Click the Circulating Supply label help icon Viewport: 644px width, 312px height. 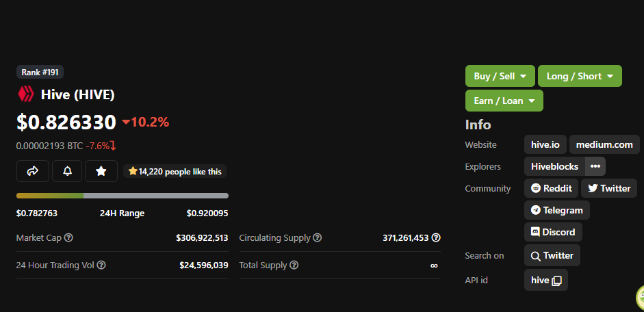(318, 237)
